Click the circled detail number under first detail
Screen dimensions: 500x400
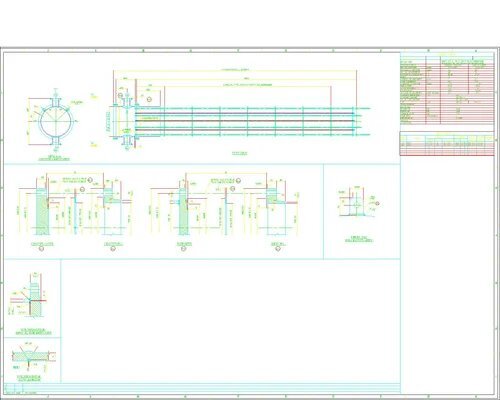coord(42,249)
